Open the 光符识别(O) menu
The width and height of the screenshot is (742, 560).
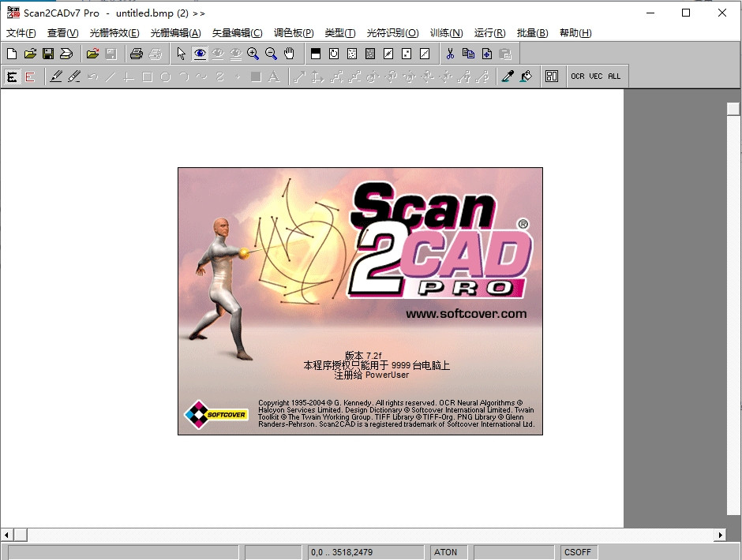[393, 33]
